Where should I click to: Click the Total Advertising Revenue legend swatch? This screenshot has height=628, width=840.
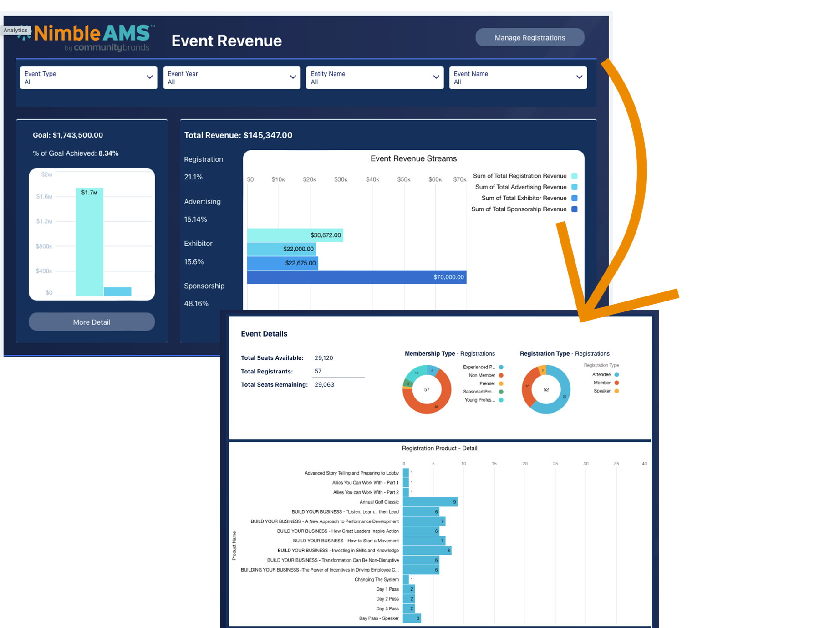(574, 187)
